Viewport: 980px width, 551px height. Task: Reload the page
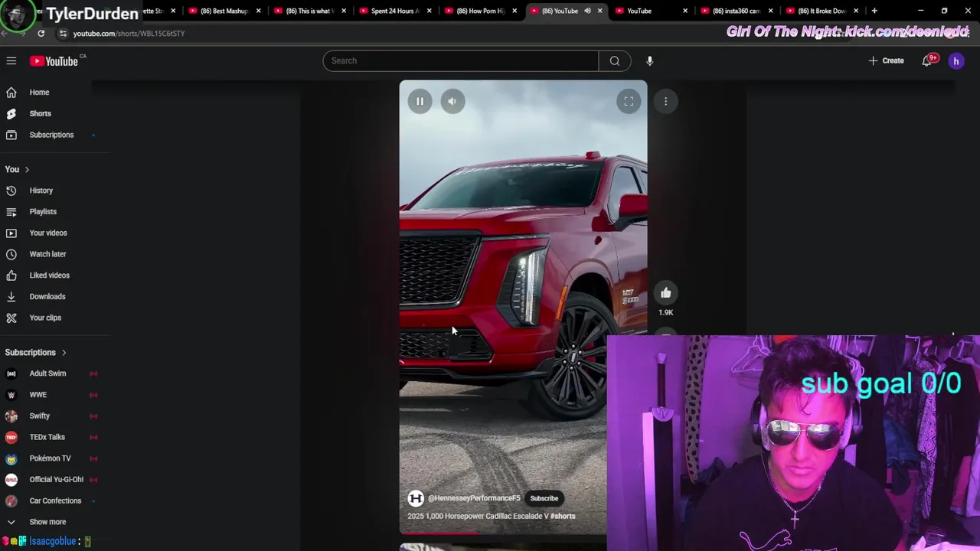point(41,34)
